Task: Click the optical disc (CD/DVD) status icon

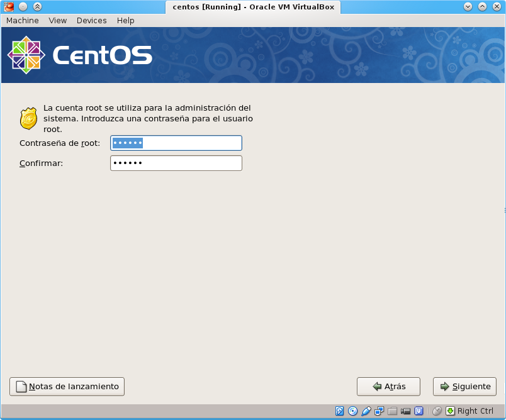Action: click(x=352, y=411)
